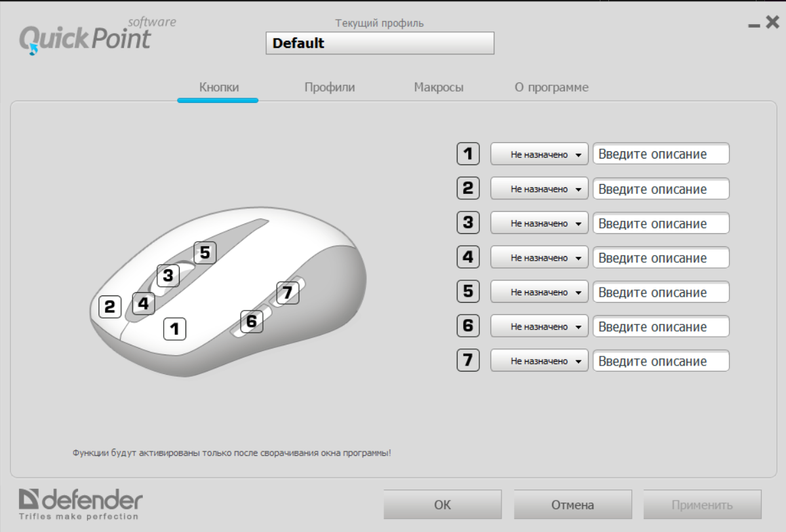The width and height of the screenshot is (786, 532).
Task: Click marker 2 on mouse diagram
Action: click(109, 307)
